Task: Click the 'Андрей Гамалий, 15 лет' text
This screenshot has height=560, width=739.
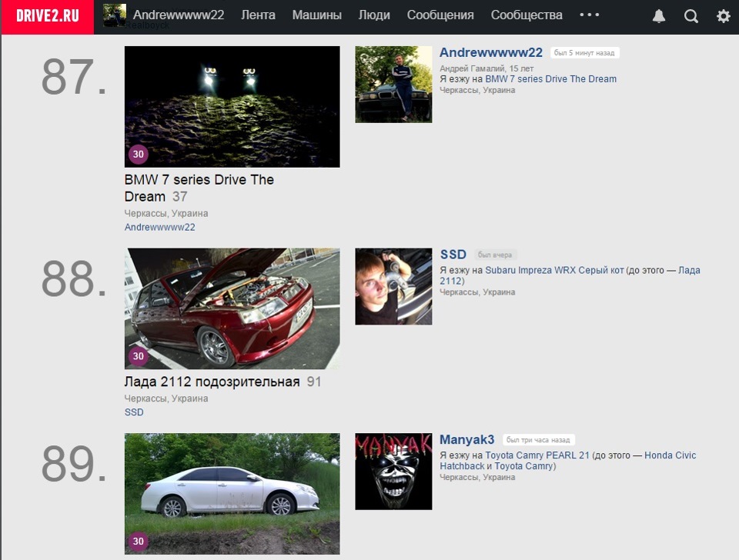Action: tap(487, 68)
